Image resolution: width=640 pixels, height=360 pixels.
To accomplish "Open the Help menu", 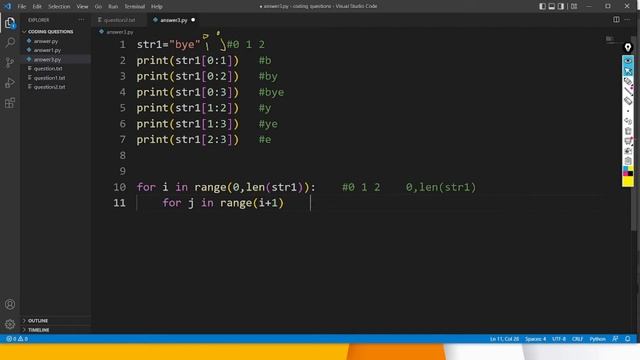I will tap(157, 6).
